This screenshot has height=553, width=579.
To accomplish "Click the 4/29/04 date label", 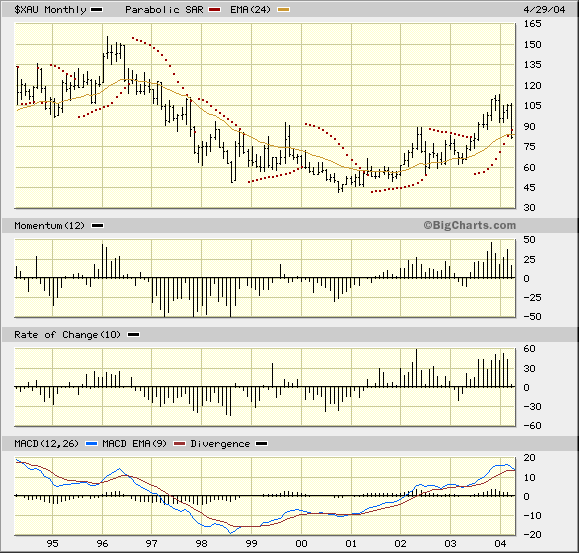I will click(x=544, y=10).
